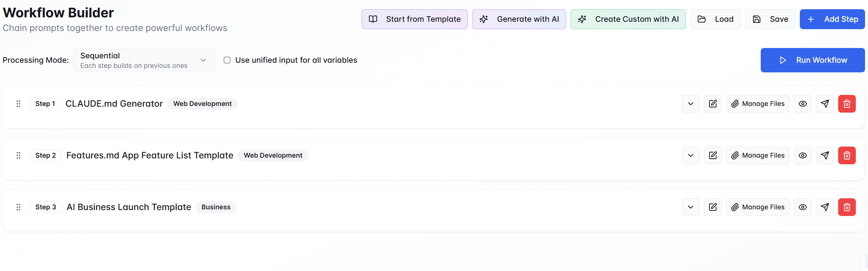Click the red trash icon for Step 3
Screen dimensions: 868x271
point(847,207)
